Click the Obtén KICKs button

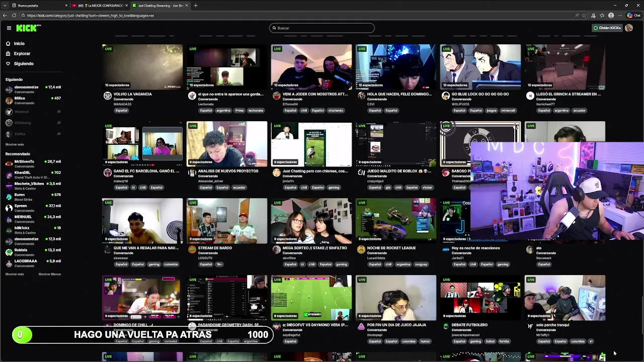pos(607,28)
